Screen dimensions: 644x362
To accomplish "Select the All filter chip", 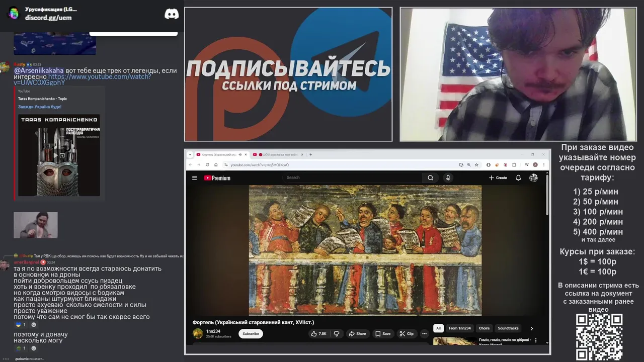I will [x=438, y=328].
